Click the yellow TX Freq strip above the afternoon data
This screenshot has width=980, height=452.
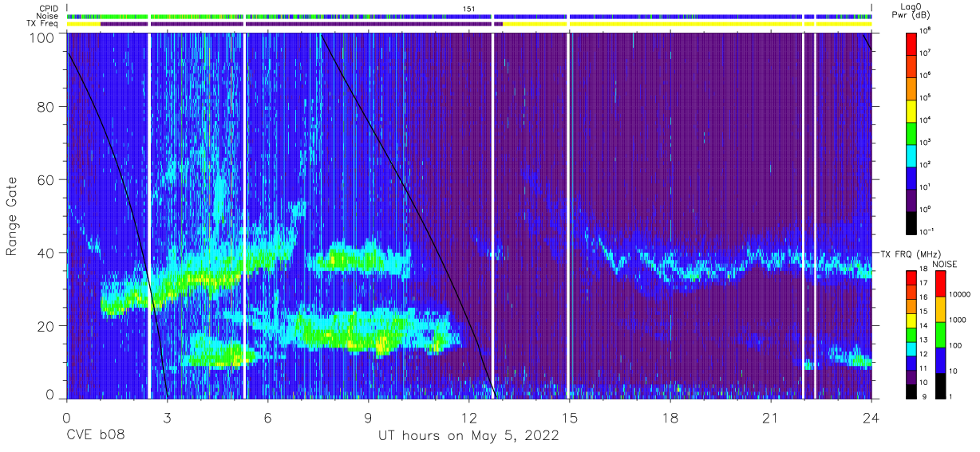686,24
